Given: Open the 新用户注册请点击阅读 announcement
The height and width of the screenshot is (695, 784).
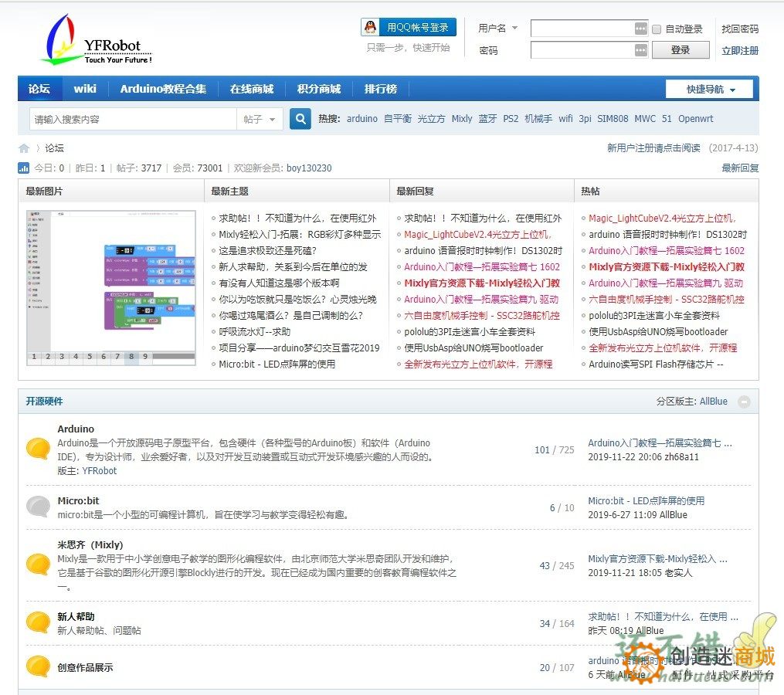Looking at the screenshot, I should click(x=653, y=148).
